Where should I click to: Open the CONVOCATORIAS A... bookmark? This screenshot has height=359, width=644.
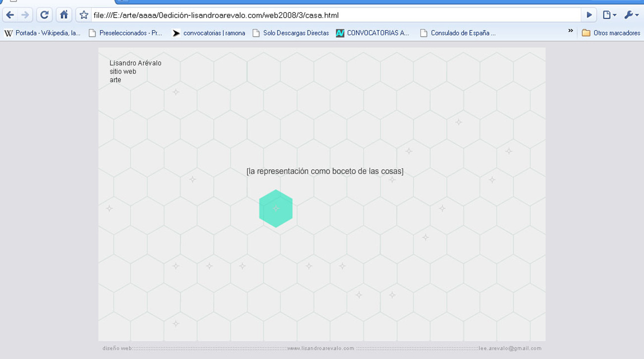tap(373, 33)
